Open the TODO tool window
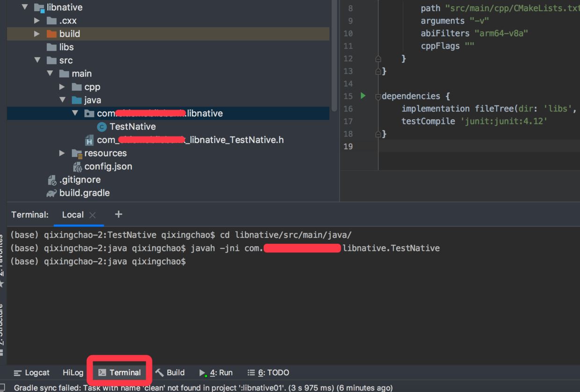Screen dimensions: 580x392 pos(268,372)
